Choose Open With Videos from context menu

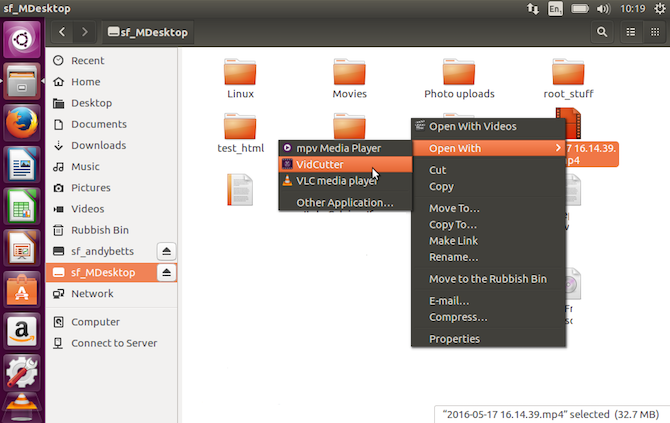coord(489,126)
